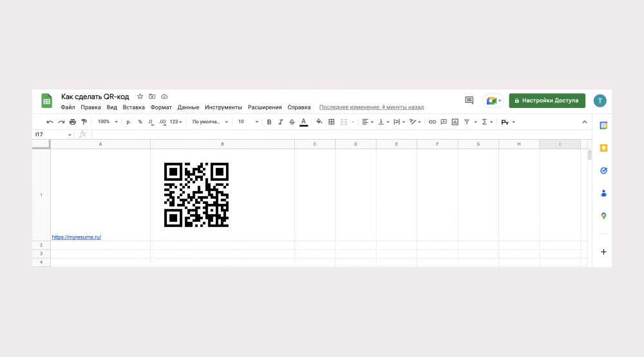Click the Merge cells icon
This screenshot has width=644, height=357.
click(344, 122)
